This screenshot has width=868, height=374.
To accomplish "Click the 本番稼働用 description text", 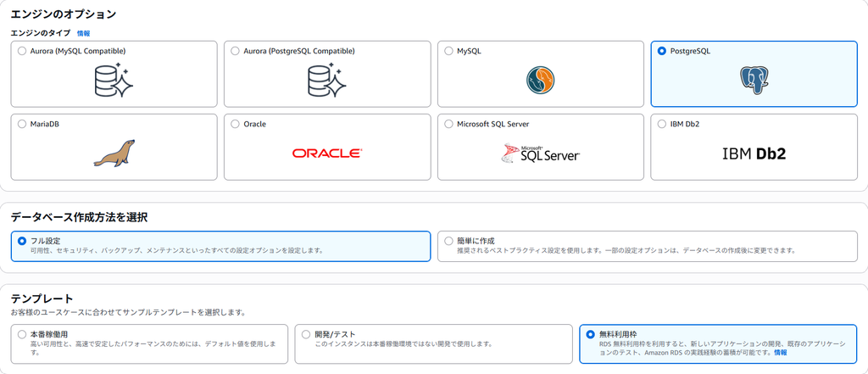I will [153, 348].
